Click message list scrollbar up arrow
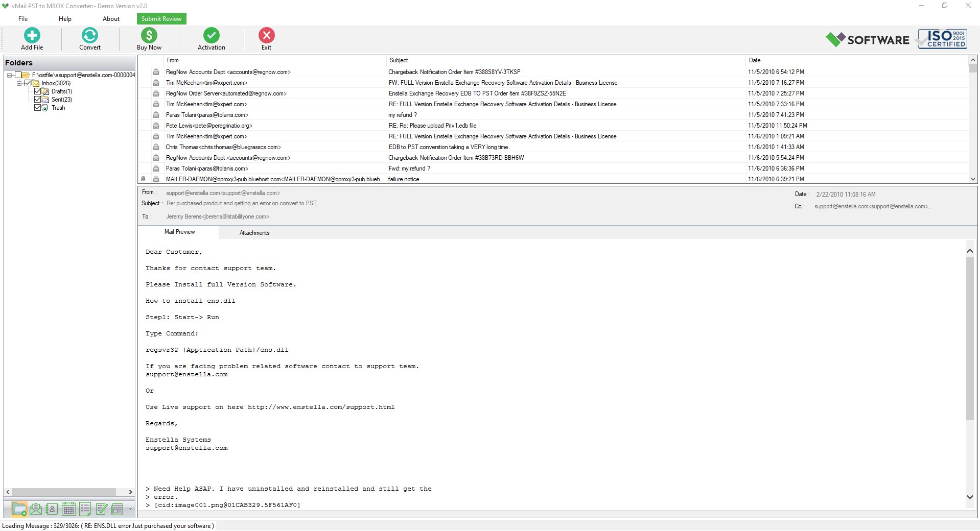980x531 pixels. tap(973, 60)
